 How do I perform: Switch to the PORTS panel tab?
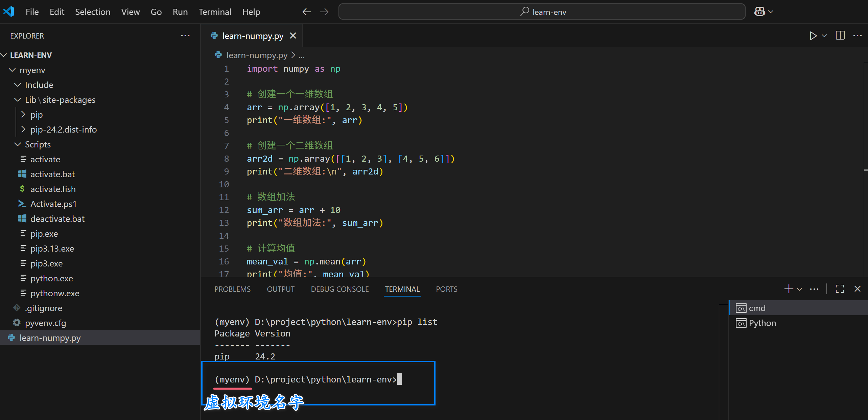(x=446, y=289)
